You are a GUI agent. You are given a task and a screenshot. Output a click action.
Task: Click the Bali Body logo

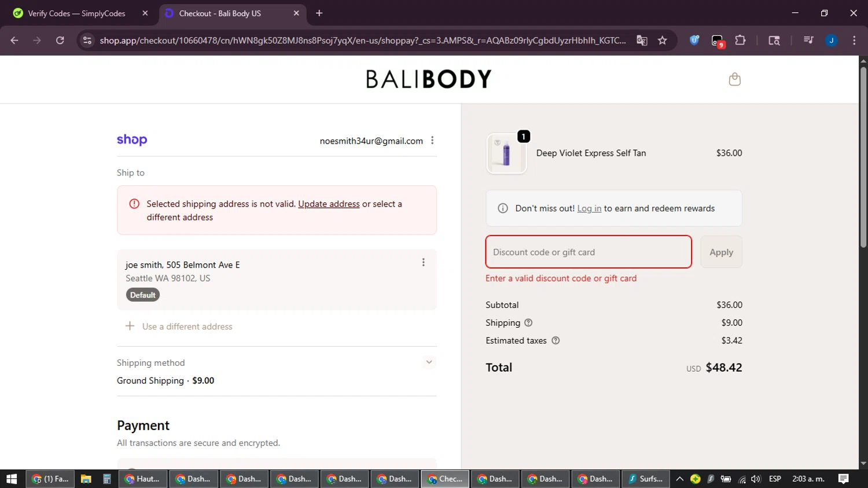(x=429, y=79)
